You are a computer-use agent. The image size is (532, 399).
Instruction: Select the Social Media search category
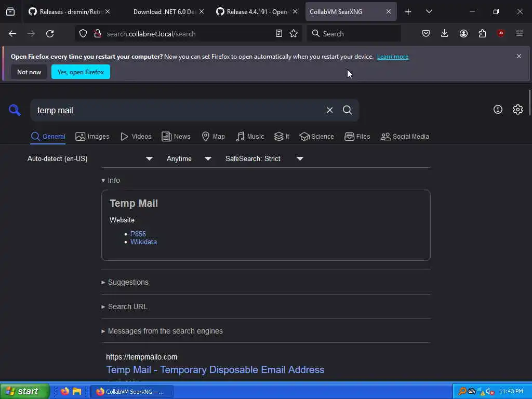click(x=405, y=137)
